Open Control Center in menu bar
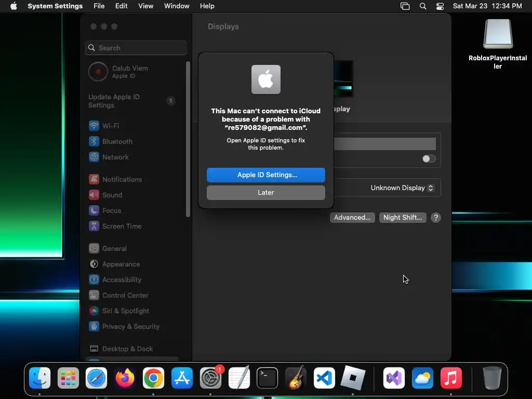 [x=440, y=6]
